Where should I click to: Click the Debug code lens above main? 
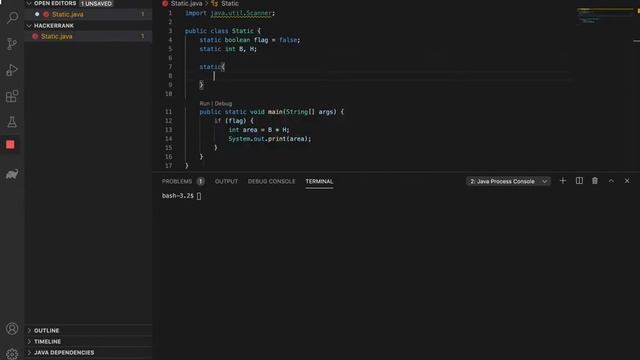point(223,104)
